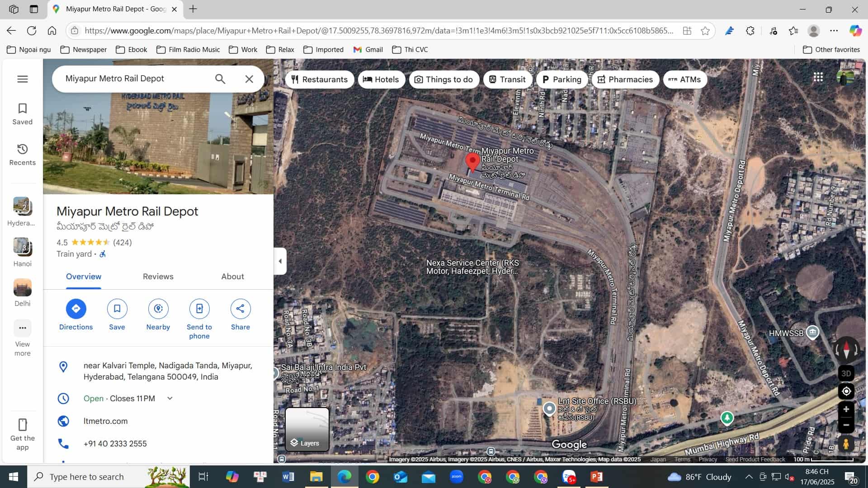Open the Ebook bookmarks folder
The image size is (868, 488).
click(132, 50)
